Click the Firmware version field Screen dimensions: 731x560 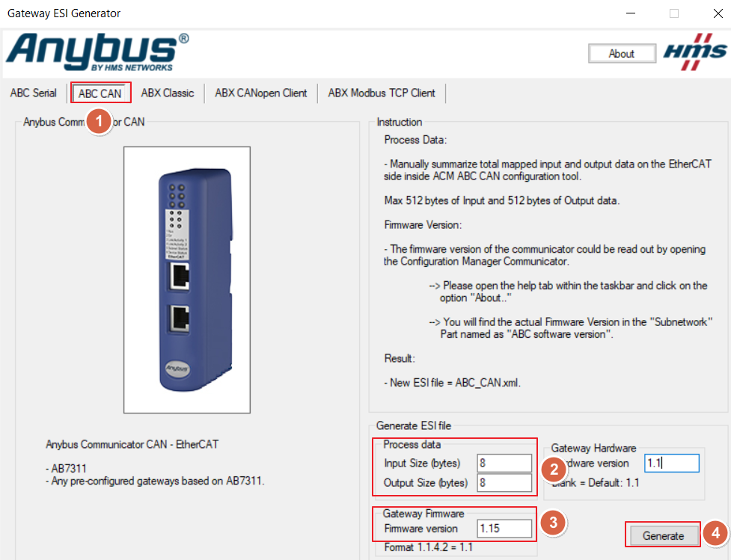tap(504, 529)
